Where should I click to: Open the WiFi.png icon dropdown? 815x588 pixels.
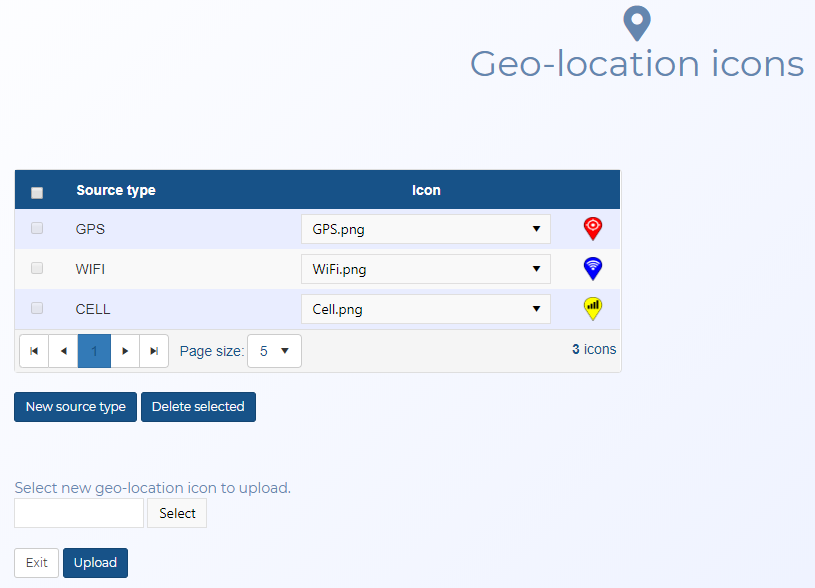(425, 269)
